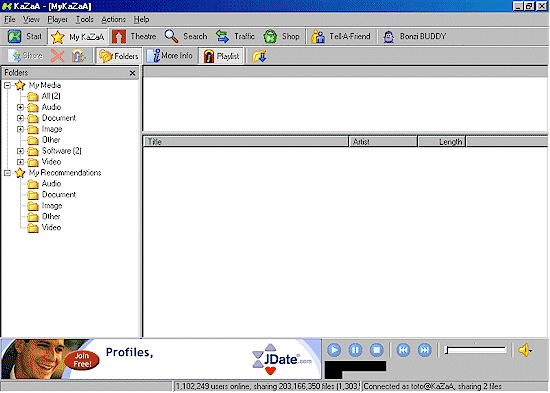This screenshot has height=393, width=550.
Task: Click the black player display area
Action: [355, 370]
